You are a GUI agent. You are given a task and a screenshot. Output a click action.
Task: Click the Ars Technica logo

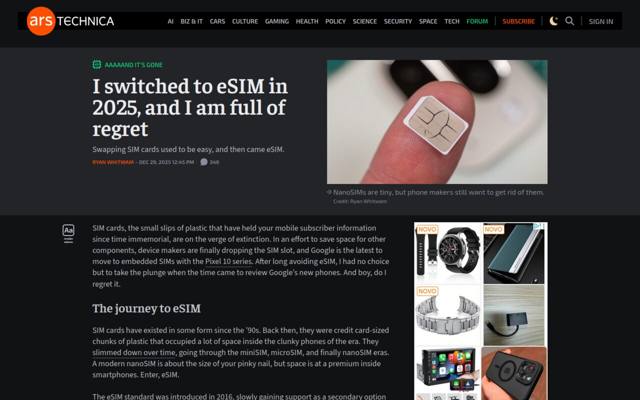point(70,21)
